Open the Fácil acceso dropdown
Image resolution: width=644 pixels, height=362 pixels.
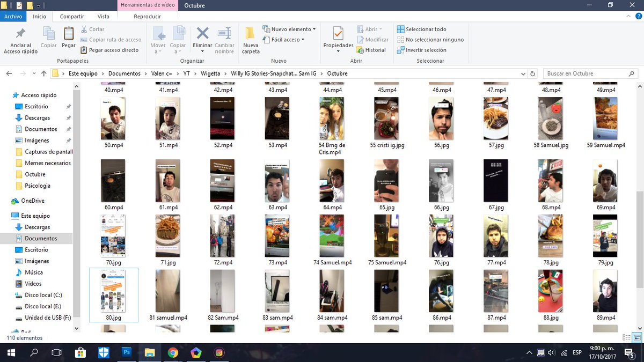pyautogui.click(x=284, y=40)
